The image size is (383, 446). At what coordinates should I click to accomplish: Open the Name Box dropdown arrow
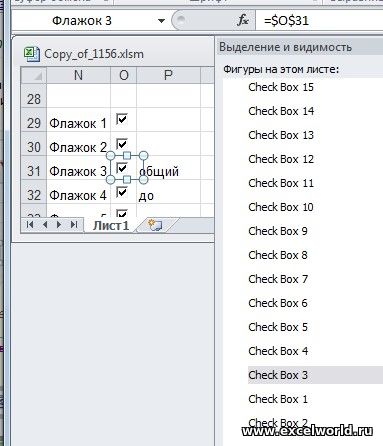click(x=161, y=21)
